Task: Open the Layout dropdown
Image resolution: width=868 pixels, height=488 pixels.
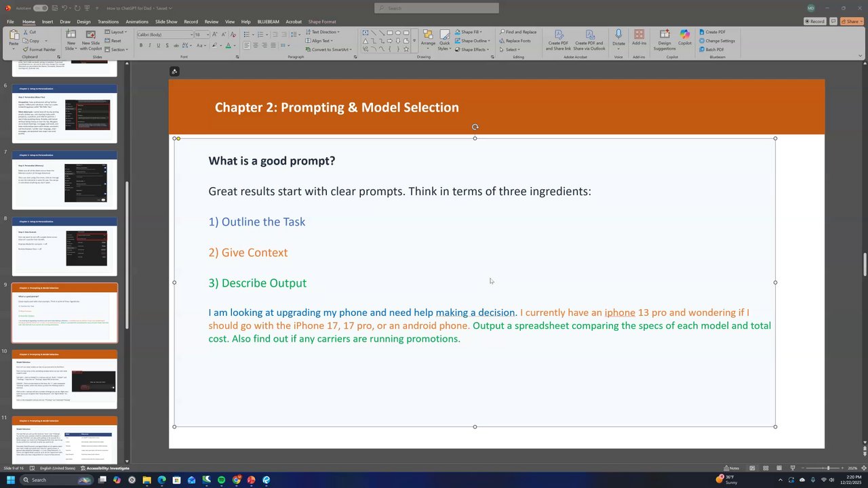Action: pyautogui.click(x=117, y=32)
